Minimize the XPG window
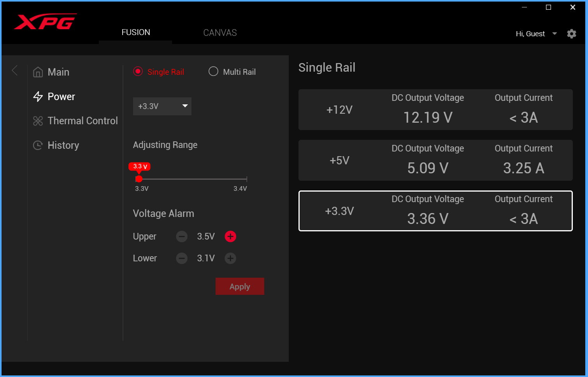 pos(525,7)
